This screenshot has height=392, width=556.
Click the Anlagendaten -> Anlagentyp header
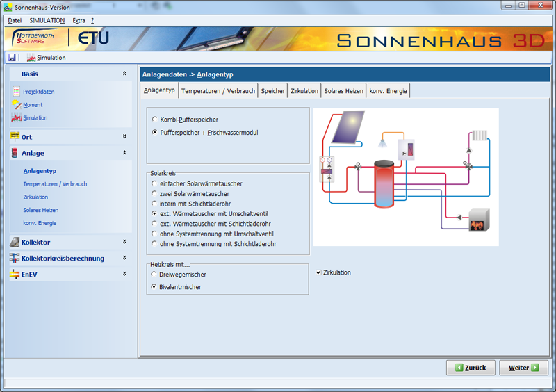[x=188, y=74]
